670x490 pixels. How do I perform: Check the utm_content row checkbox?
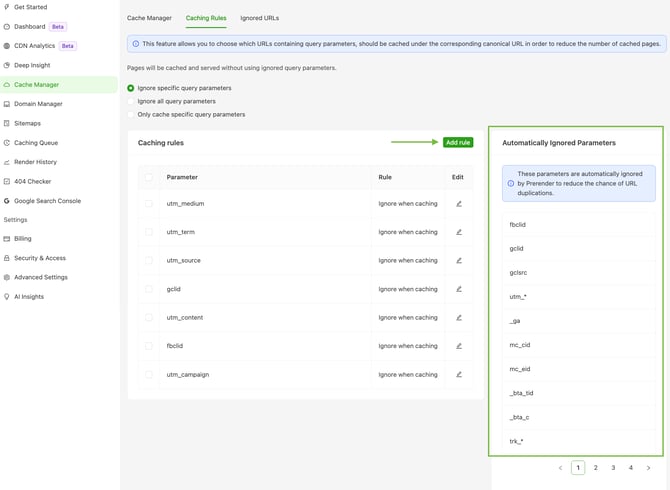149,317
